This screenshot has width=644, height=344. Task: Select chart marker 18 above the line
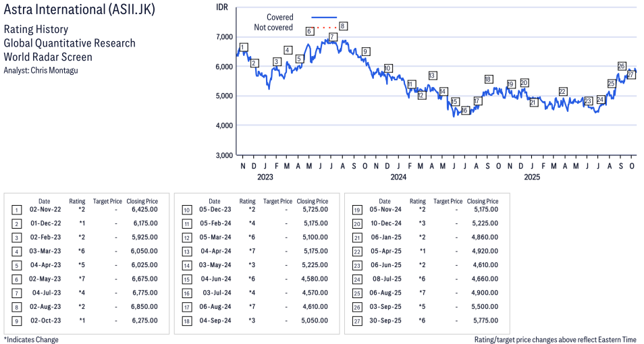click(x=488, y=80)
